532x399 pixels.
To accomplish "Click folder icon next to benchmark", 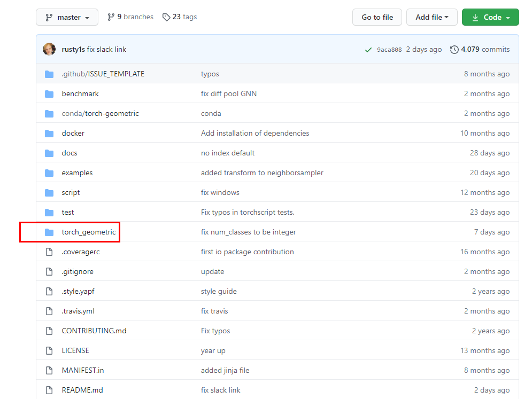I will coord(49,94).
